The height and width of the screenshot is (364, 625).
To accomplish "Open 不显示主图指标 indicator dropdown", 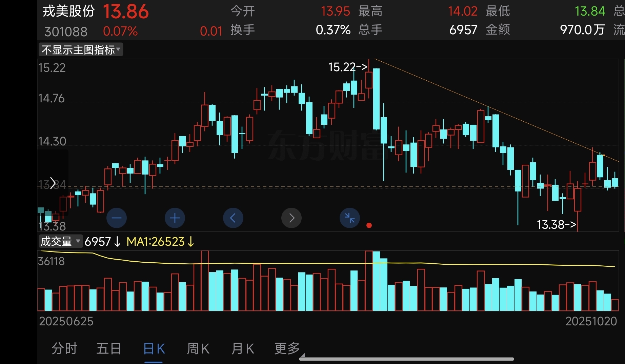I will point(81,50).
